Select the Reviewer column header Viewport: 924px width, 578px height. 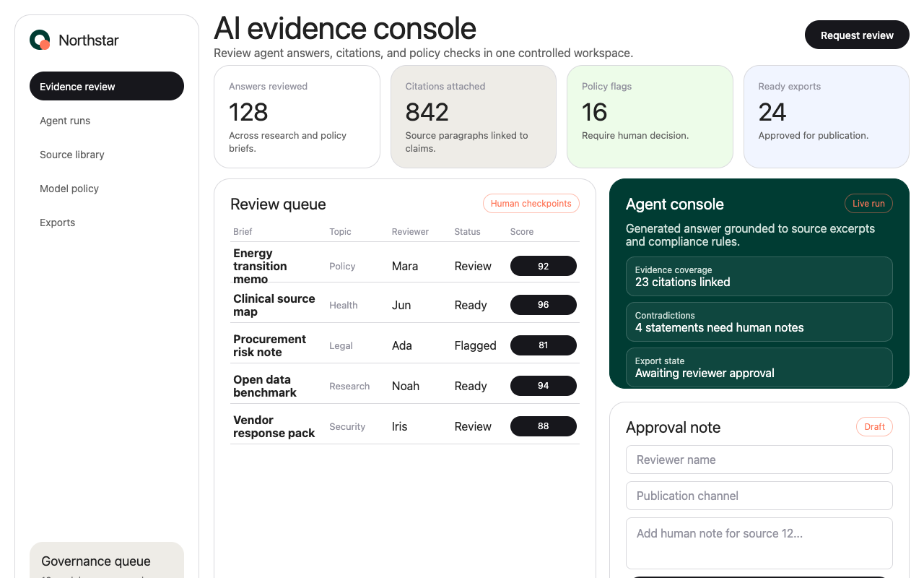(x=410, y=232)
